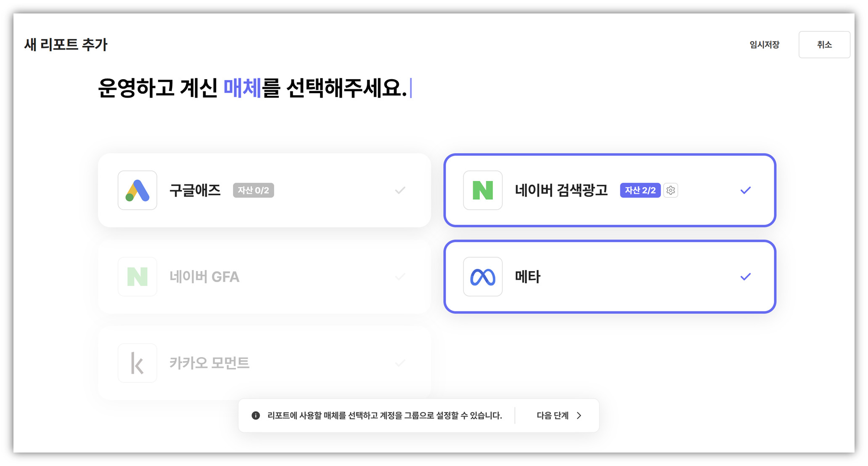868x466 pixels.
Task: Cancel with the 취소 button
Action: coord(824,45)
